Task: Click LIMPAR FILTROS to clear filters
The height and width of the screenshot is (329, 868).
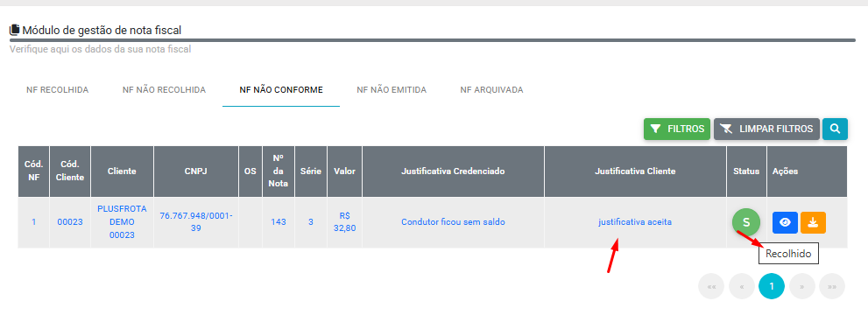Action: (x=766, y=129)
